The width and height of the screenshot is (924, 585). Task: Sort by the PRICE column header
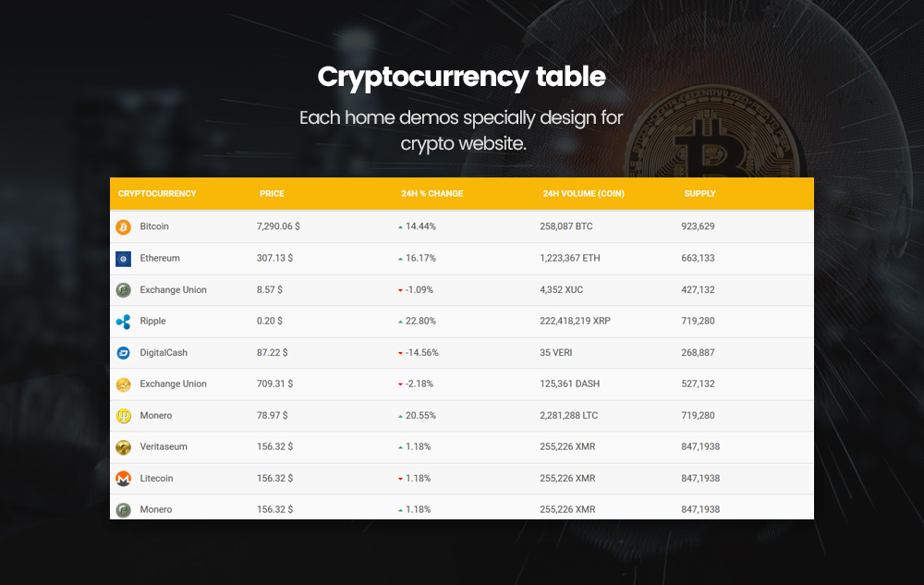point(272,193)
